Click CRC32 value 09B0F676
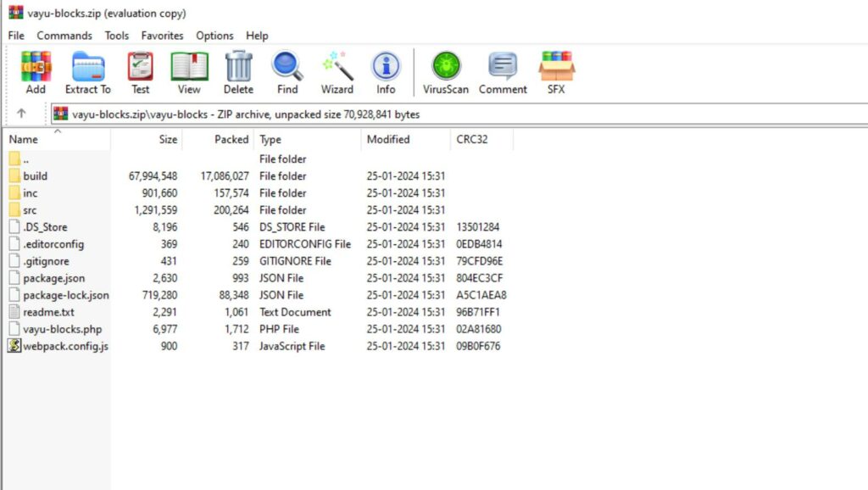Viewport: 868px width, 490px height. (478, 346)
